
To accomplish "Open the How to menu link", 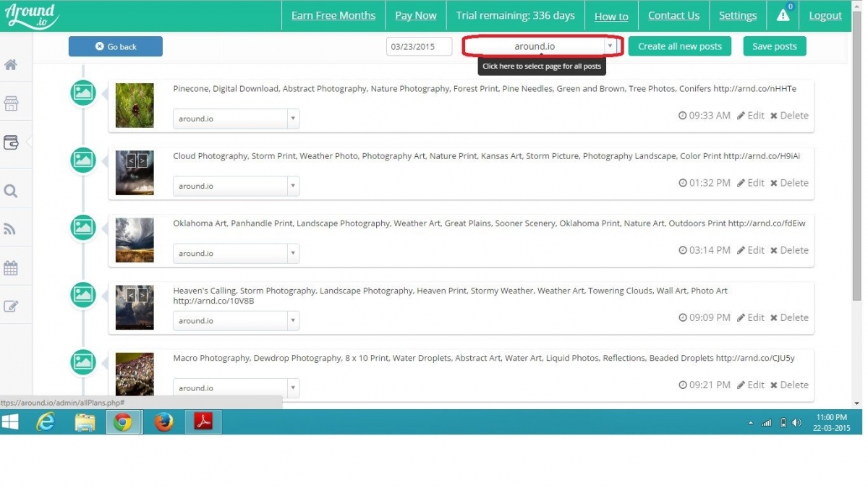I will (x=611, y=16).
